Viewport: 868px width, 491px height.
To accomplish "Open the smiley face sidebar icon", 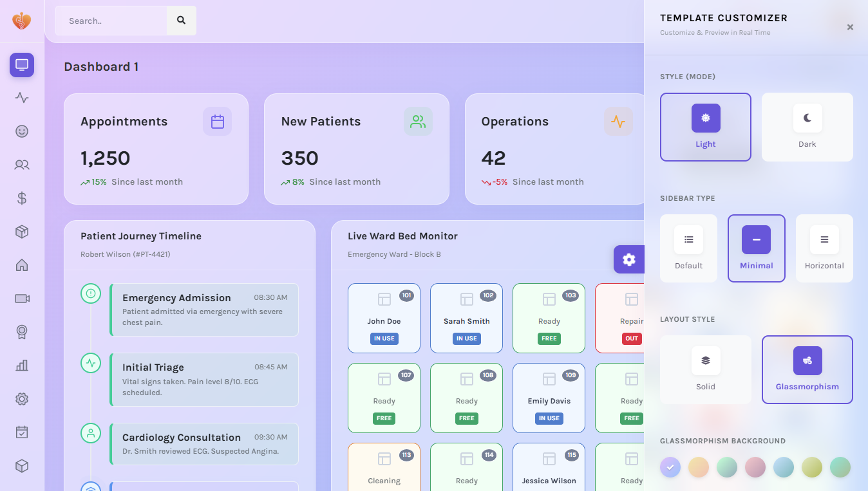I will pos(22,131).
